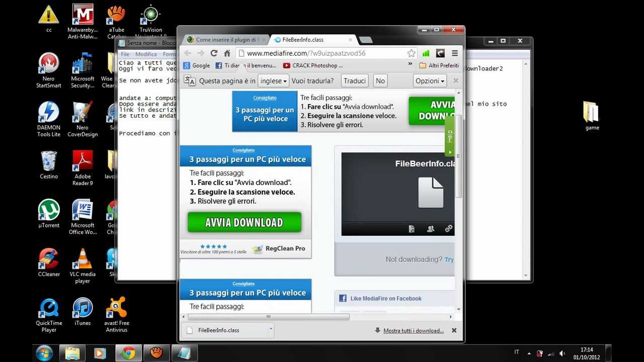Select the VLC media player icon

[x=83, y=266]
